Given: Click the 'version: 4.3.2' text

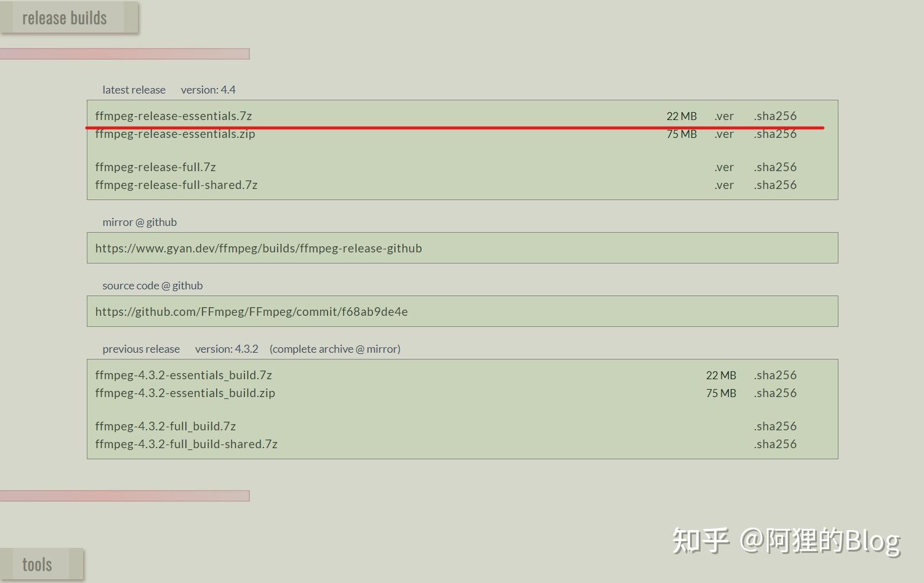Looking at the screenshot, I should click(x=227, y=349).
